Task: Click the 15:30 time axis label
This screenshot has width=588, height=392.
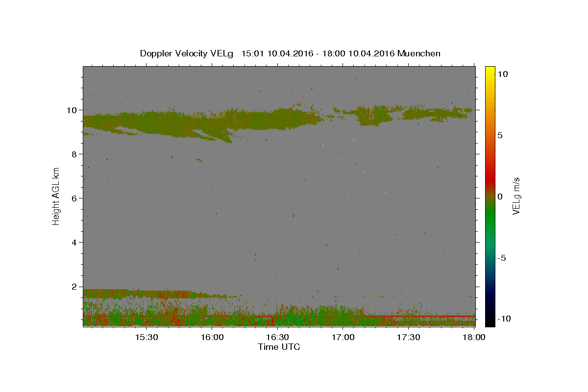Action: pyautogui.click(x=146, y=337)
